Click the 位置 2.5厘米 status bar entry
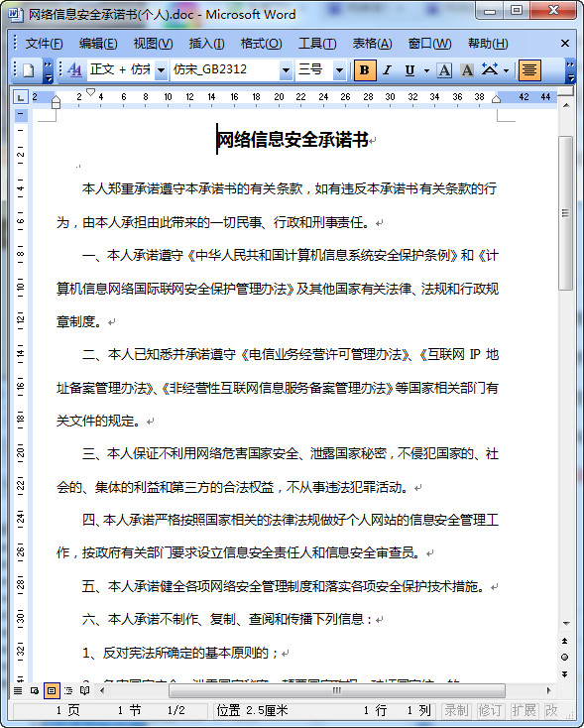Screen dimensions: 584x728 [252, 710]
